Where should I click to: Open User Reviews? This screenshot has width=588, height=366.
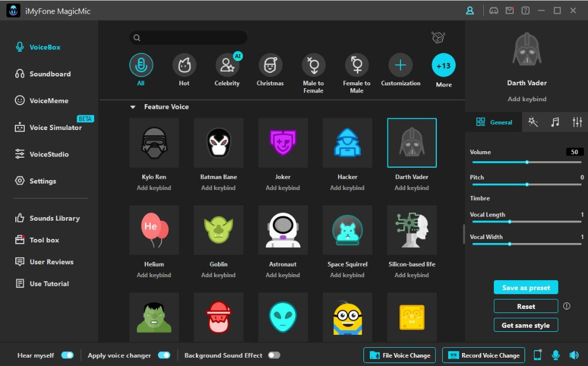[x=44, y=262]
